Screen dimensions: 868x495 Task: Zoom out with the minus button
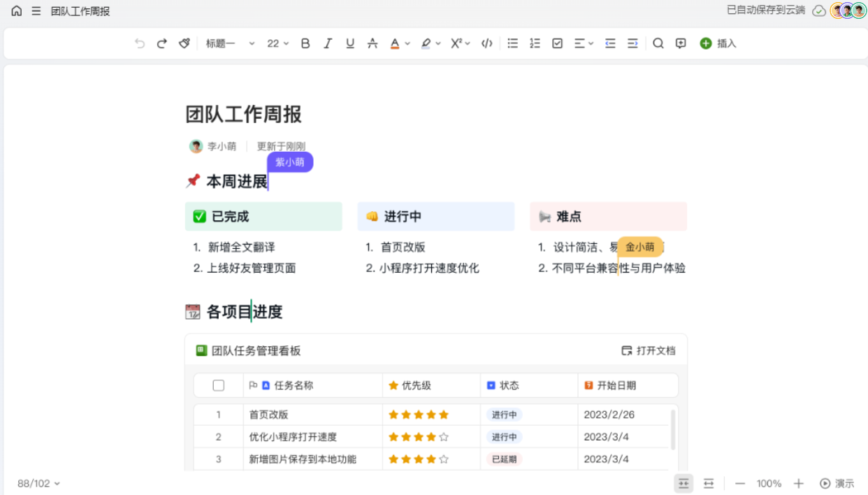[740, 483]
